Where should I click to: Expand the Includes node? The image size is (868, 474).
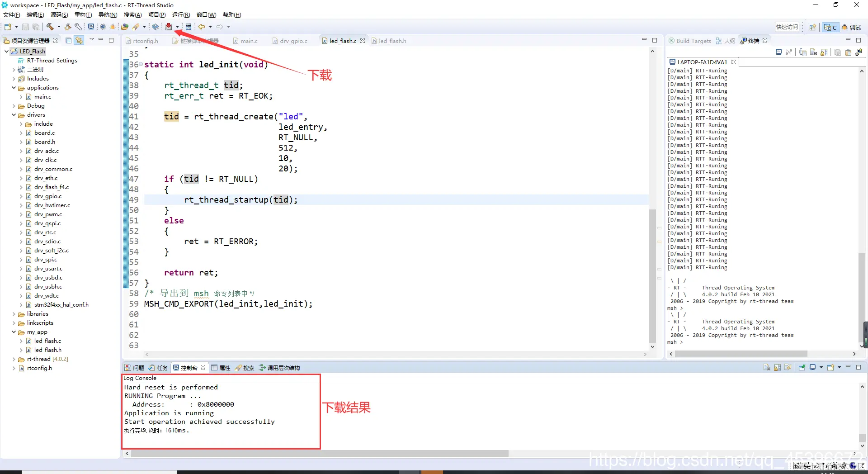click(14, 78)
